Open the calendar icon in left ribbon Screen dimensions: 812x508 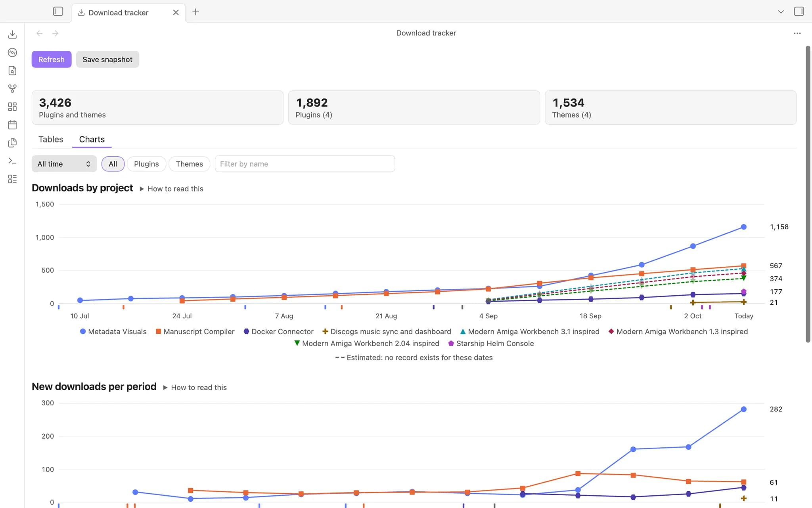pos(12,125)
